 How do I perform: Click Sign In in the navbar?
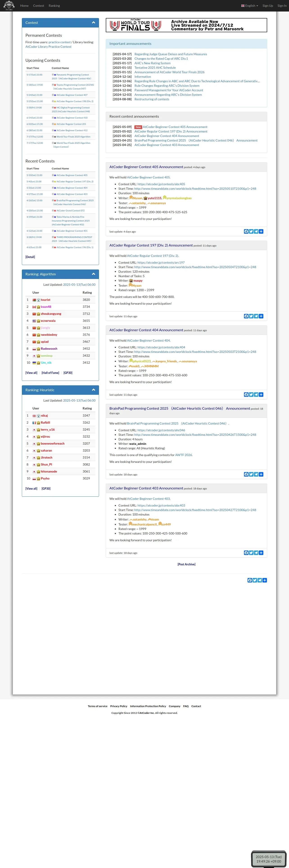pyautogui.click(x=282, y=6)
